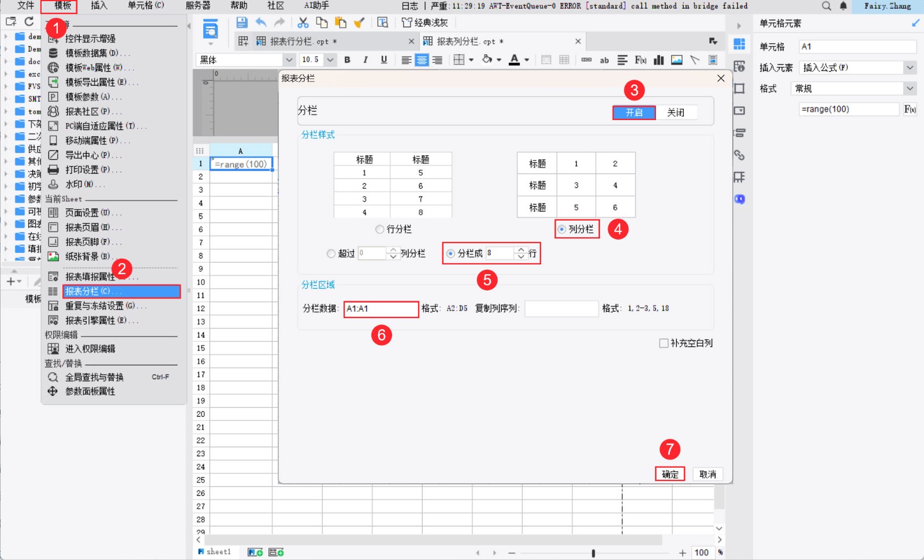Select cell A1 containing =range(100)
Viewport: 924px width, 560px height.
(241, 164)
